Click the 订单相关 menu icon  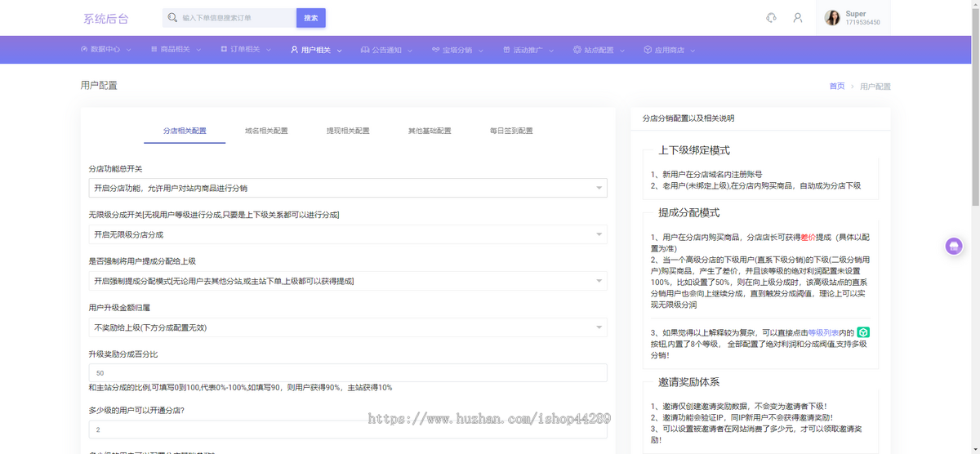pos(224,49)
